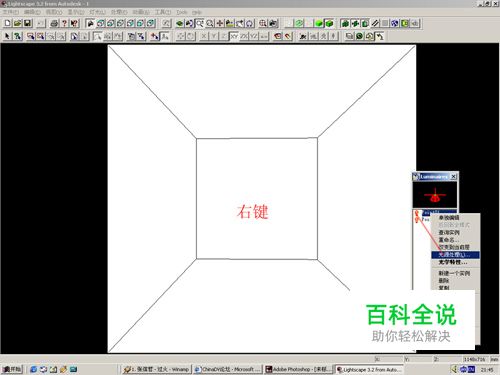Click the globe-with-magnifier zoom extents icon
The image size is (500, 375).
(263, 23)
